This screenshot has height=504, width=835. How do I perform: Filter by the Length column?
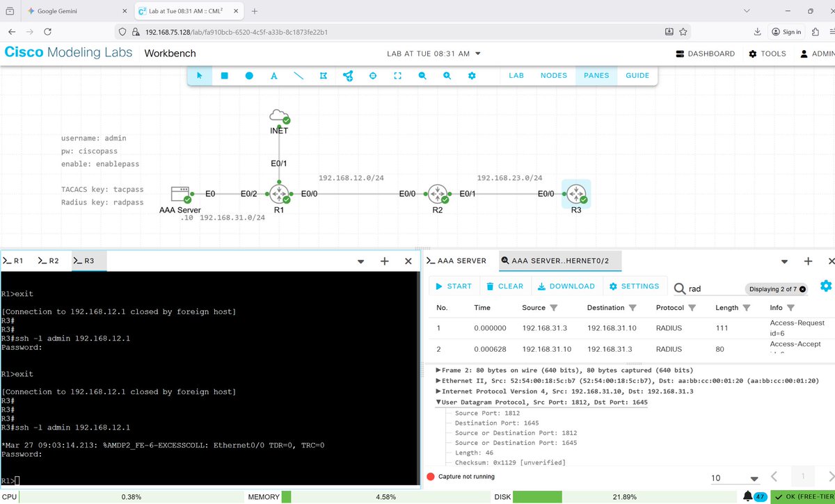(747, 307)
